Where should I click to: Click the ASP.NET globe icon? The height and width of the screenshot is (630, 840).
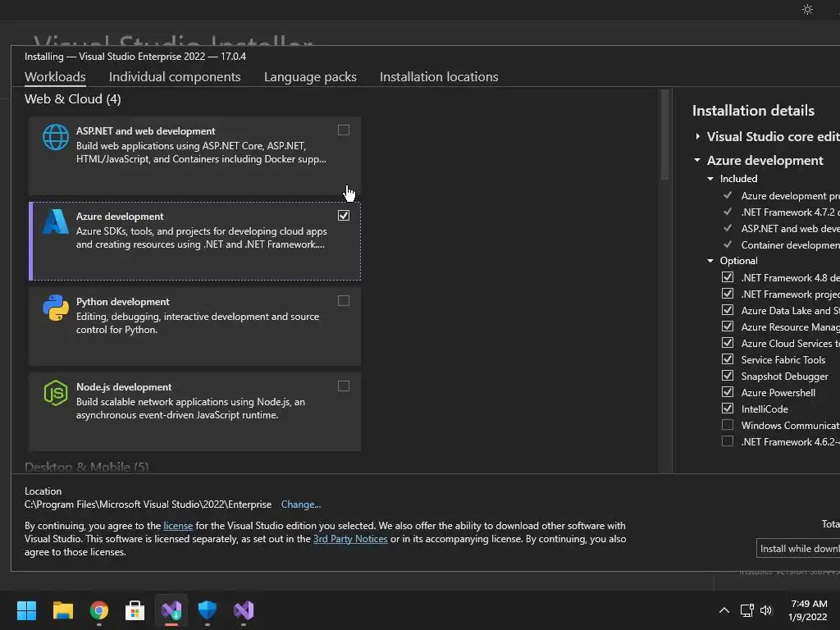[56, 137]
